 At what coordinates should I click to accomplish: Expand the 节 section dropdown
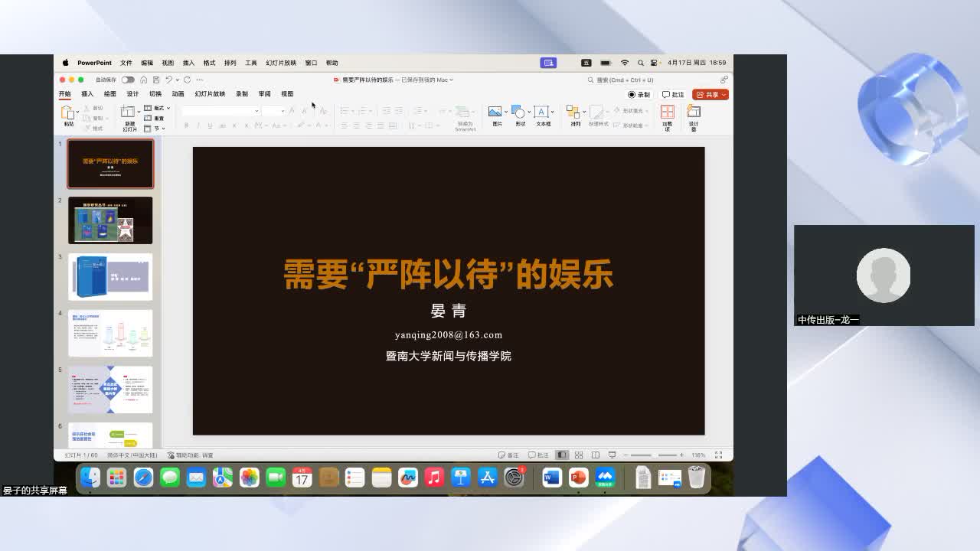[163, 128]
